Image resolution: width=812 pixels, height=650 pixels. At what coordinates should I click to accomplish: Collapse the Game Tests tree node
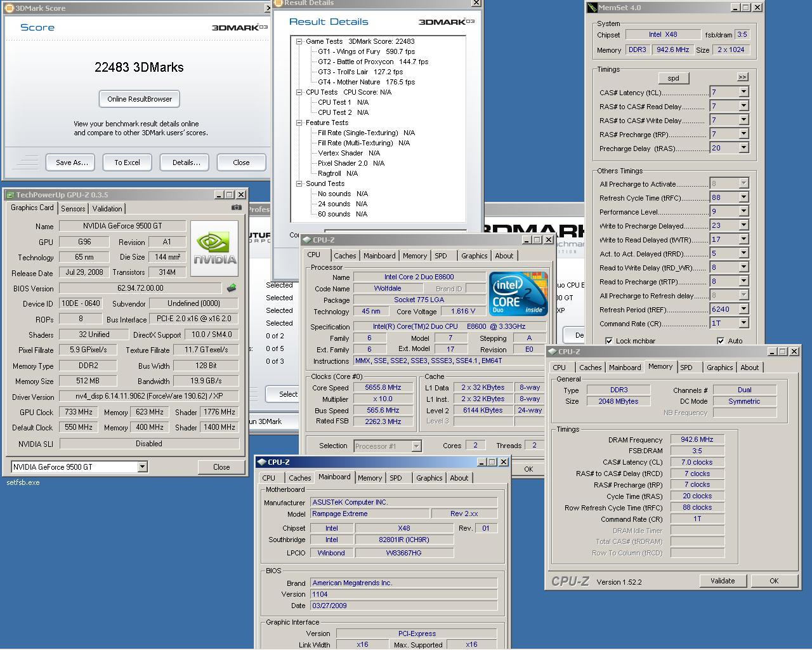(299, 41)
